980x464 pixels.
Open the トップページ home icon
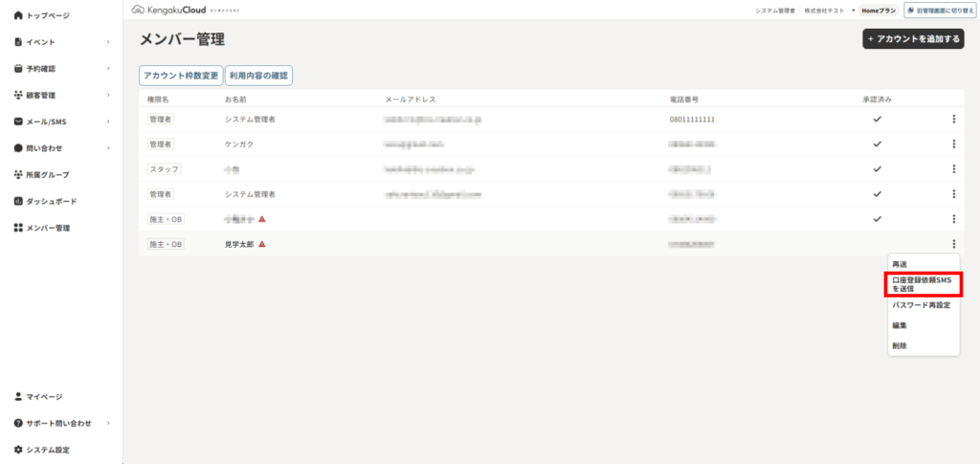[18, 16]
